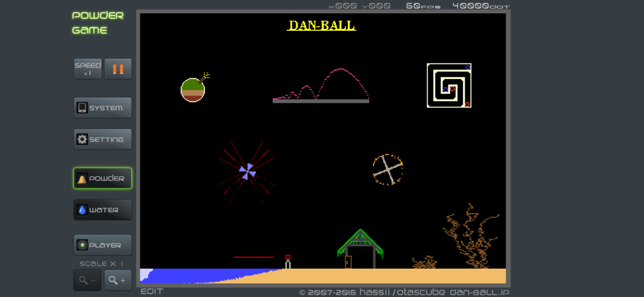
Task: Click the green bomb ball with fuse
Action: click(x=194, y=89)
